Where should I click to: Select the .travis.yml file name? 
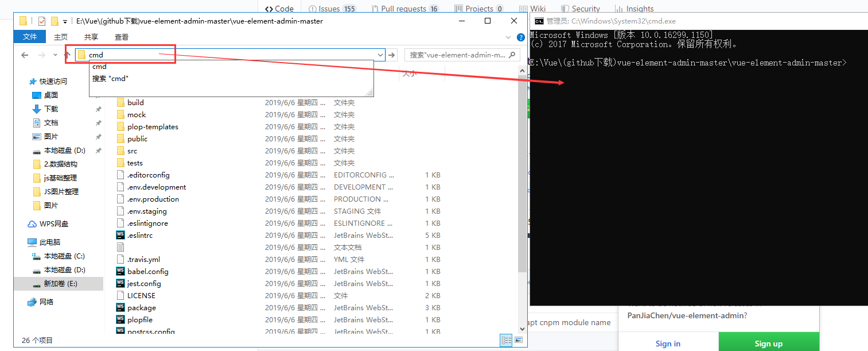143,260
